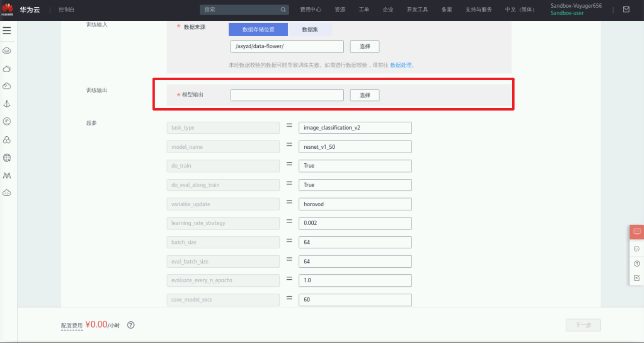Click the save_model_secs 60 field

(x=355, y=300)
